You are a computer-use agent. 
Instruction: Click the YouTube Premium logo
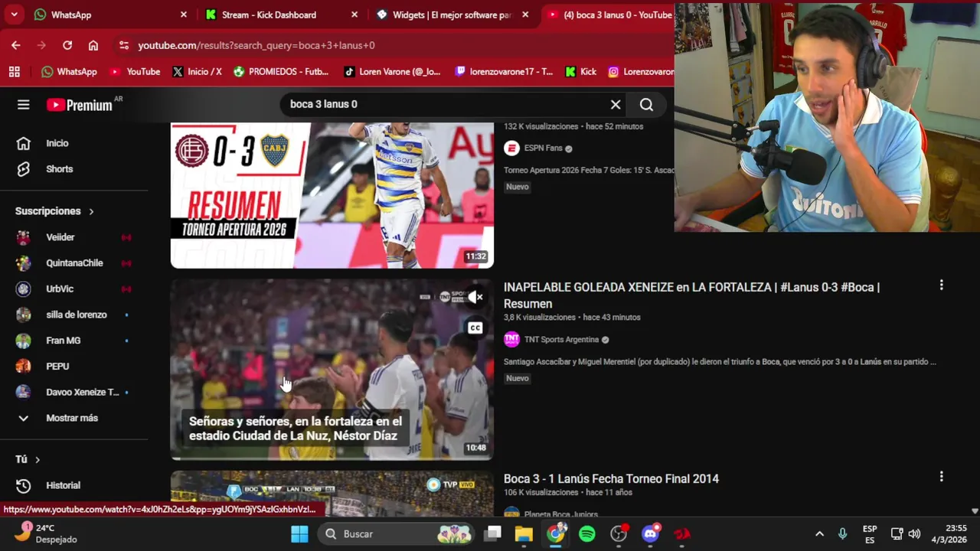[80, 105]
